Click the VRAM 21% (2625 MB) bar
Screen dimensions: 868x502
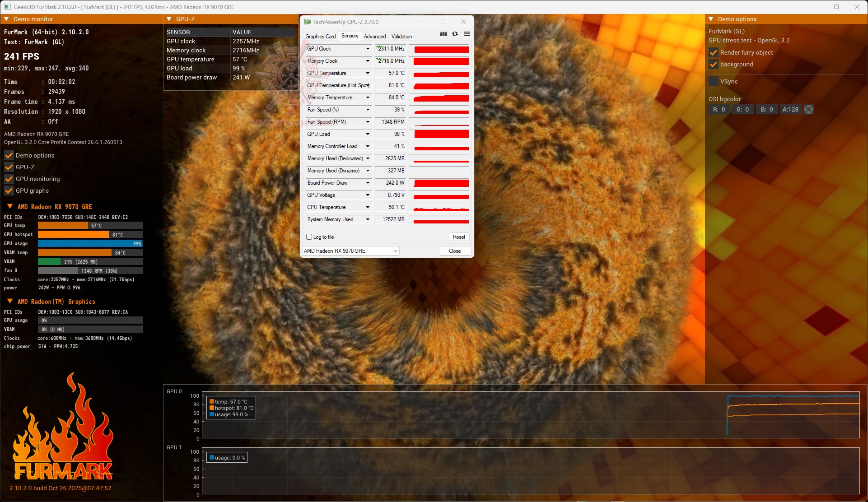[90, 261]
